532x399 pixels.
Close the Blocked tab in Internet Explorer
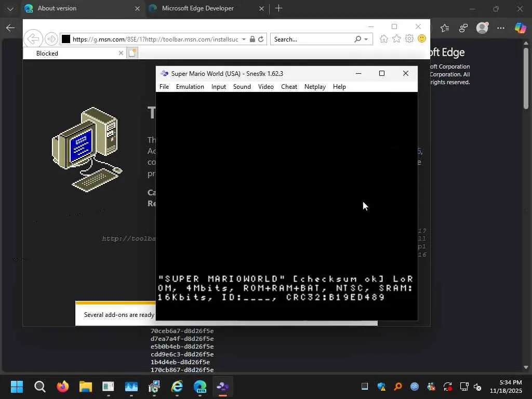tap(121, 54)
